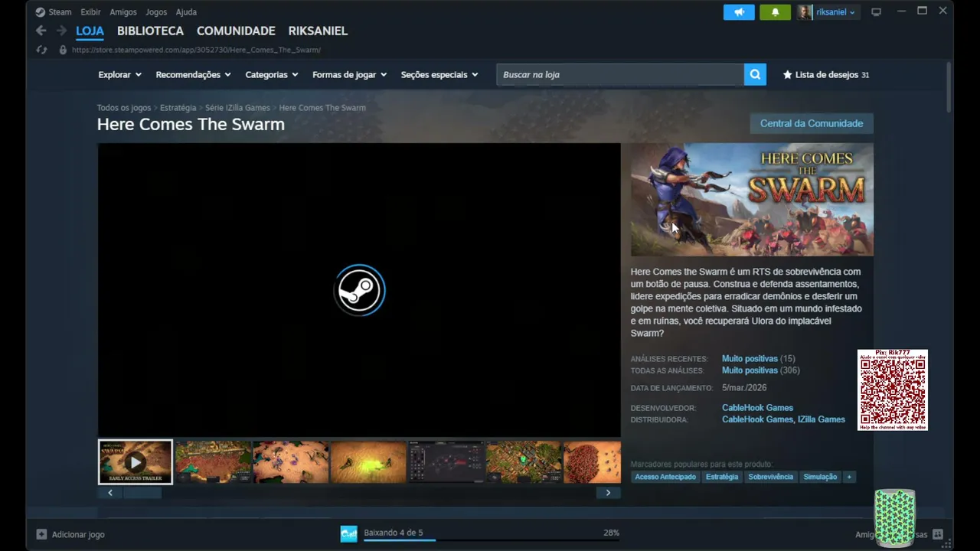Select the Estratégia tag
The height and width of the screenshot is (551, 980).
[x=722, y=477]
